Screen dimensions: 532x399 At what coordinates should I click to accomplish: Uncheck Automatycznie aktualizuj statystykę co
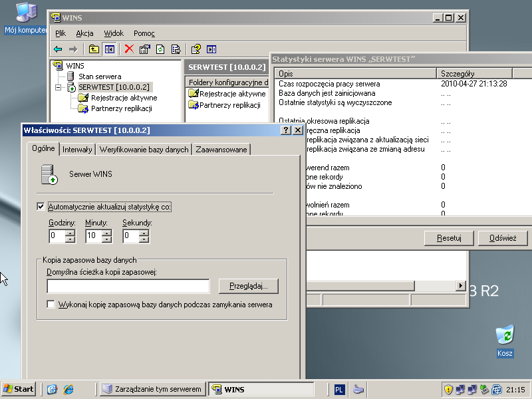41,207
